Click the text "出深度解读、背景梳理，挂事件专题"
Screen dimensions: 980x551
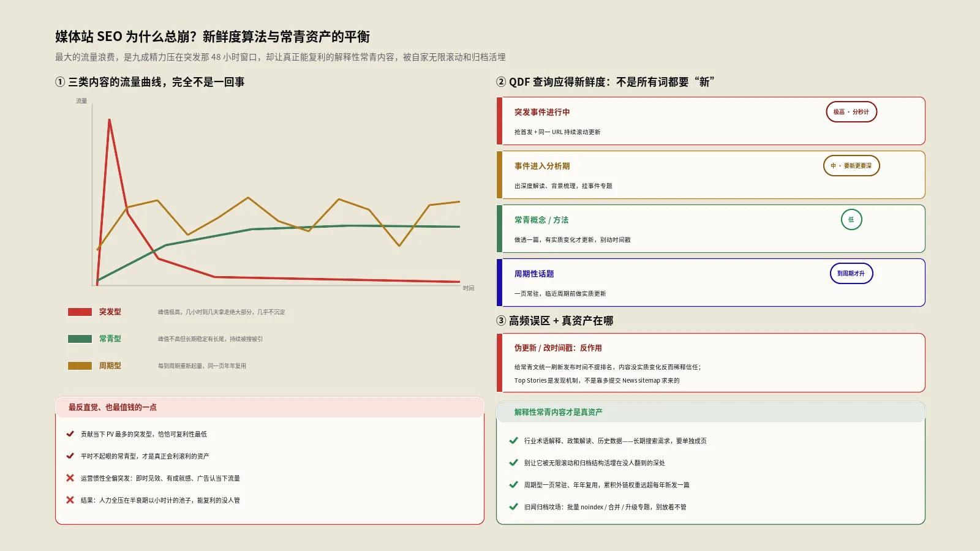563,186
